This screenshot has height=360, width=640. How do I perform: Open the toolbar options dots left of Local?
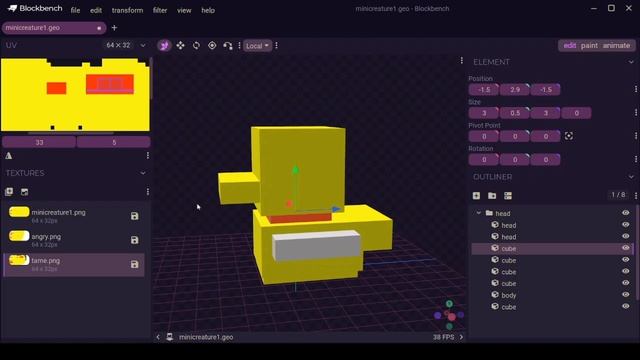coord(239,46)
